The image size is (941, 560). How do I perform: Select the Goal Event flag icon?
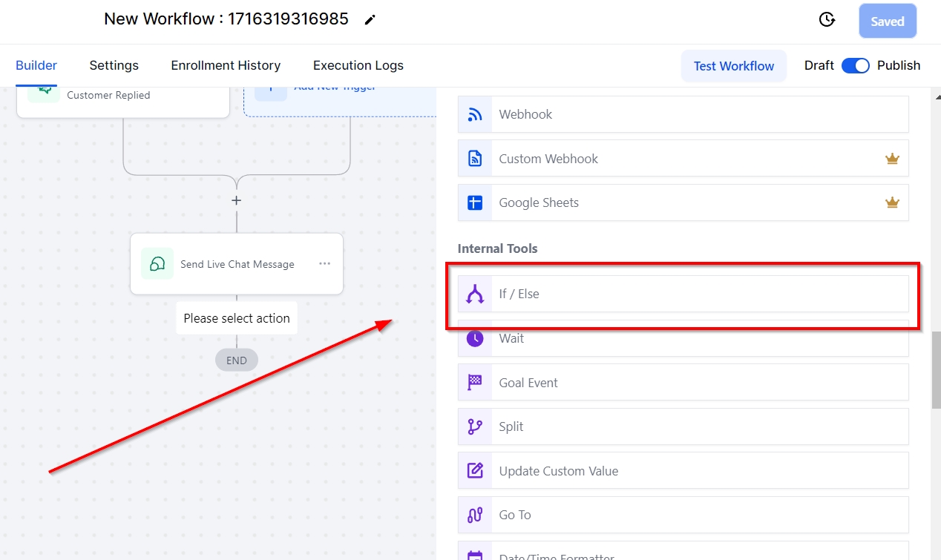(475, 383)
